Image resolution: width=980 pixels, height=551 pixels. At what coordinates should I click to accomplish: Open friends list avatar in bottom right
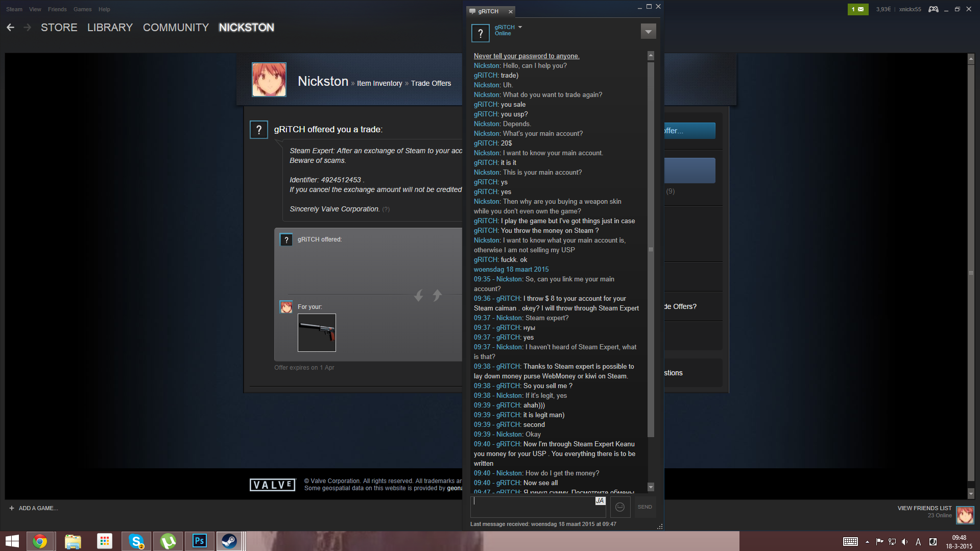965,515
